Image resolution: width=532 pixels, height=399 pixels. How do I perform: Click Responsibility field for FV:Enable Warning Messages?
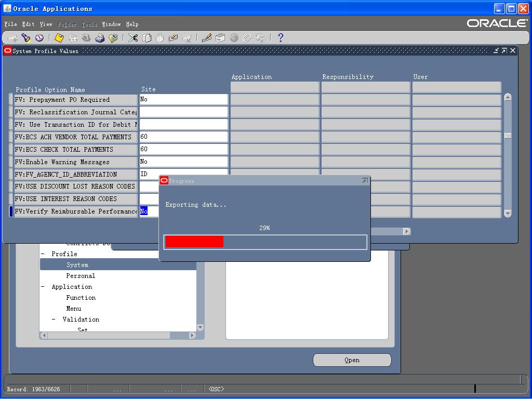pyautogui.click(x=366, y=162)
